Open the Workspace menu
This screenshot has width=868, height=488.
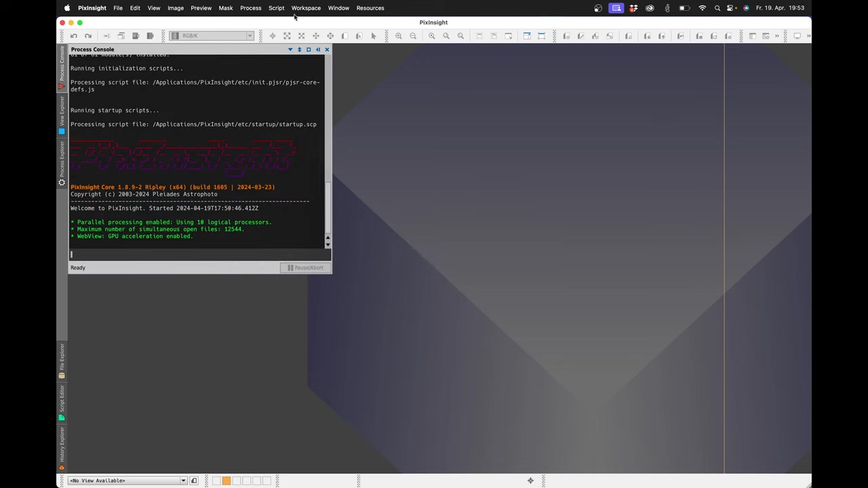click(306, 8)
